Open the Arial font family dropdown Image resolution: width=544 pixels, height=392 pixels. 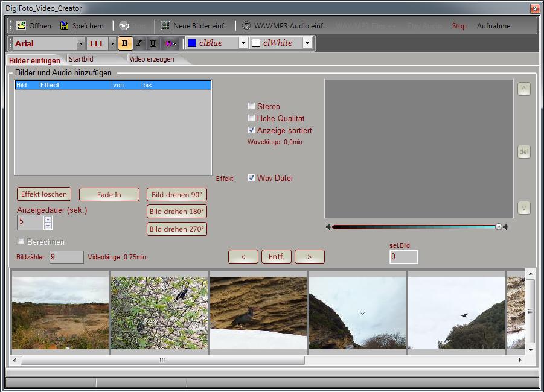point(82,43)
